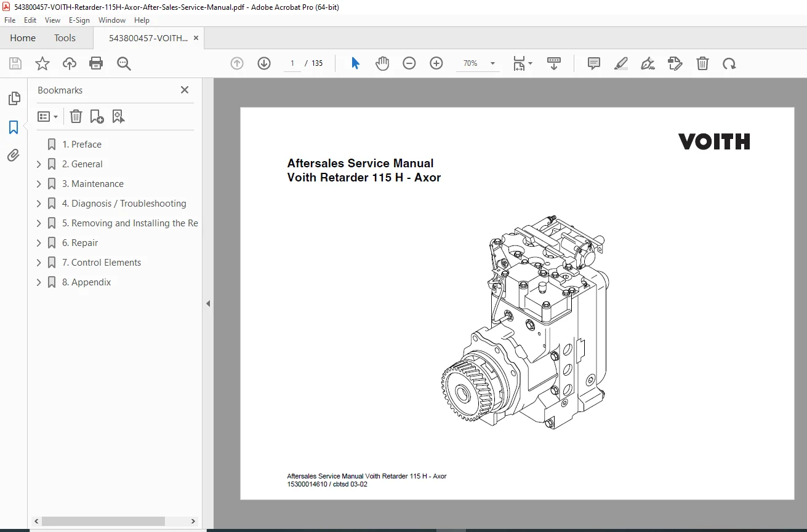Activate the Hand pan tool
Viewport: 807px width, 532px height.
click(x=382, y=63)
